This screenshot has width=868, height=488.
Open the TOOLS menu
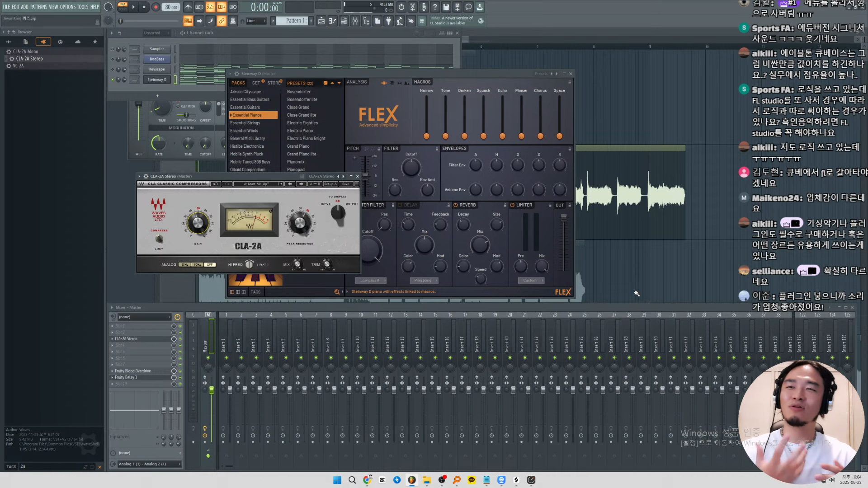[x=82, y=7]
